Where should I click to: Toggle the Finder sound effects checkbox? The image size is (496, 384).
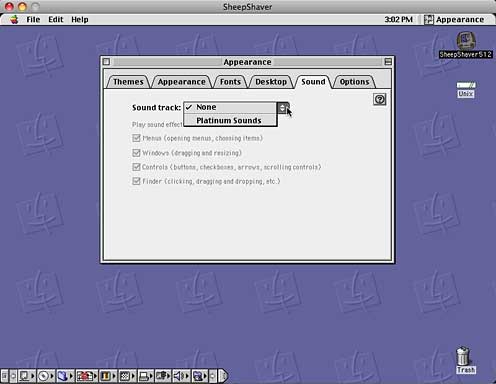point(136,181)
